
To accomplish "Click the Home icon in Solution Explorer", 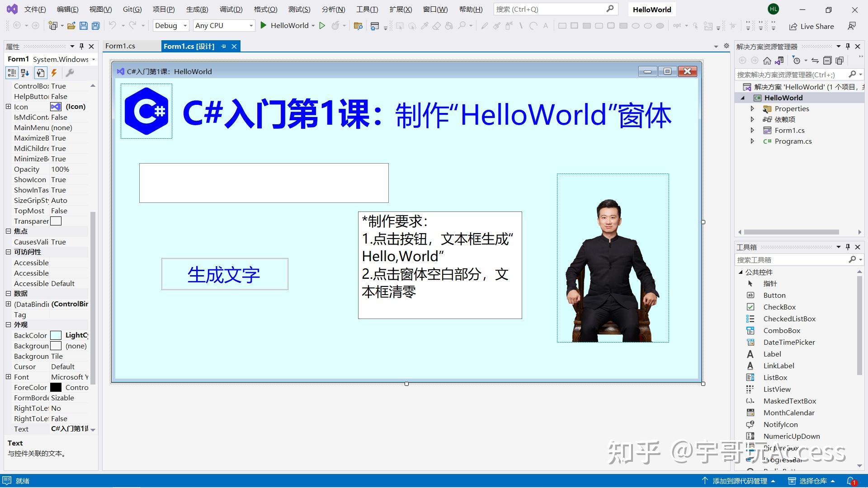I will (x=767, y=60).
